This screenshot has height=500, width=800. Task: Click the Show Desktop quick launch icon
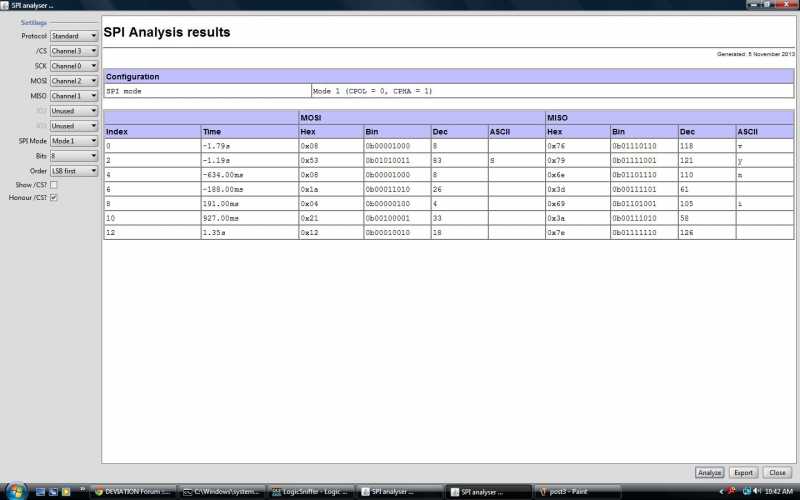coord(41,492)
